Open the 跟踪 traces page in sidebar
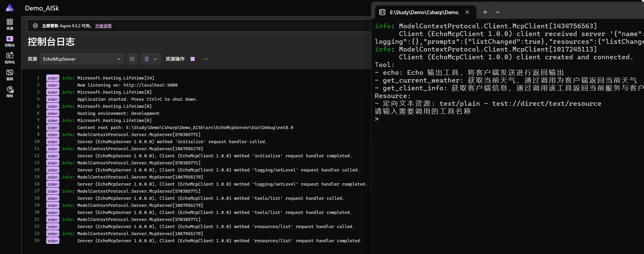Viewport: 644px width, 254px height. coord(10,75)
